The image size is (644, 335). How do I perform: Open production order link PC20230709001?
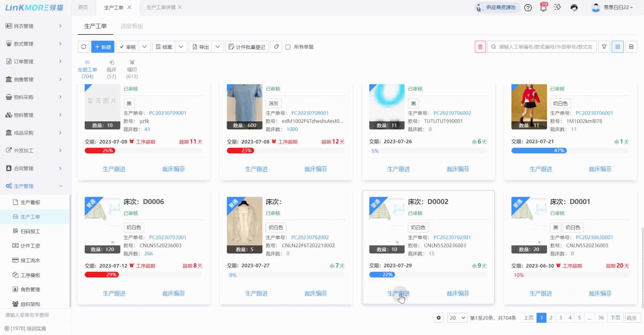click(168, 113)
